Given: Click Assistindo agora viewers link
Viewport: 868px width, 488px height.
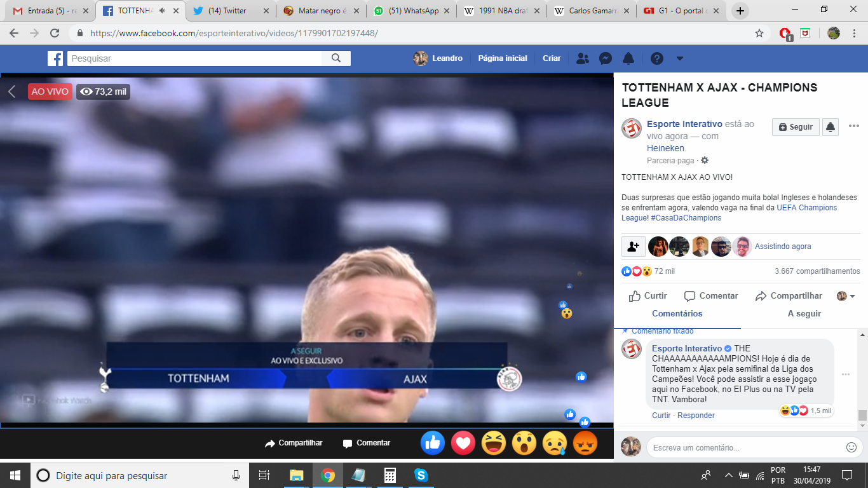Looking at the screenshot, I should (x=783, y=247).
